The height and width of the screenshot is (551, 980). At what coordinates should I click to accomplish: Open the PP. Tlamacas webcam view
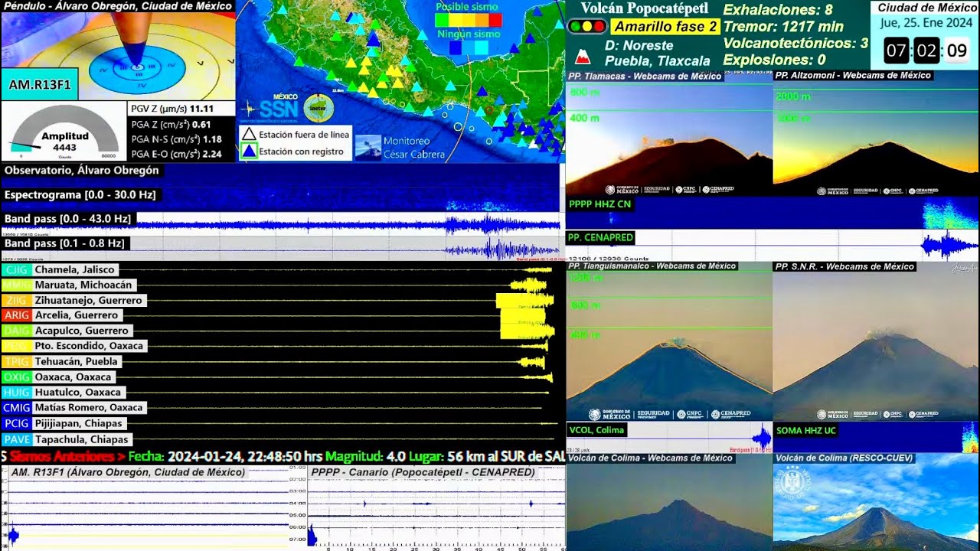coord(669,133)
